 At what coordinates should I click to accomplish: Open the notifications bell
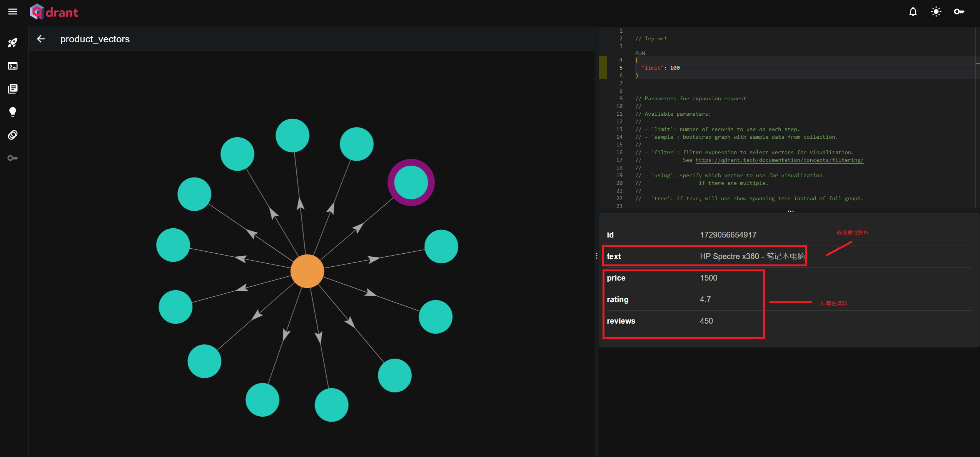coord(913,12)
